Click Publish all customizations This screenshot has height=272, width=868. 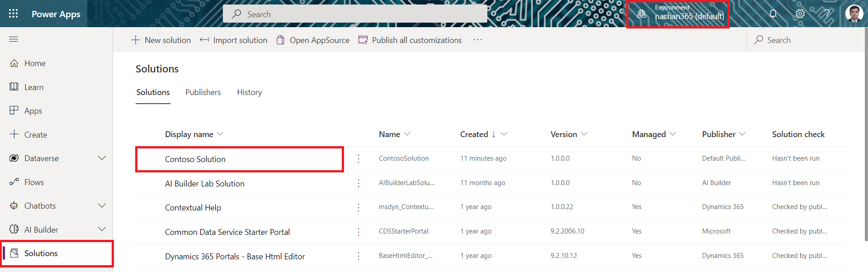tap(410, 40)
